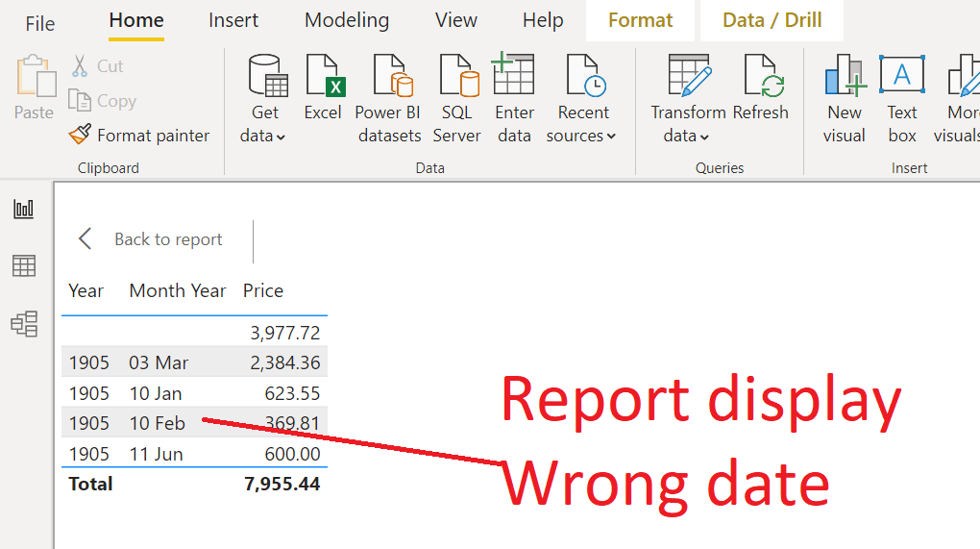This screenshot has height=549, width=980.
Task: Open Recent sources icon
Action: (x=586, y=76)
